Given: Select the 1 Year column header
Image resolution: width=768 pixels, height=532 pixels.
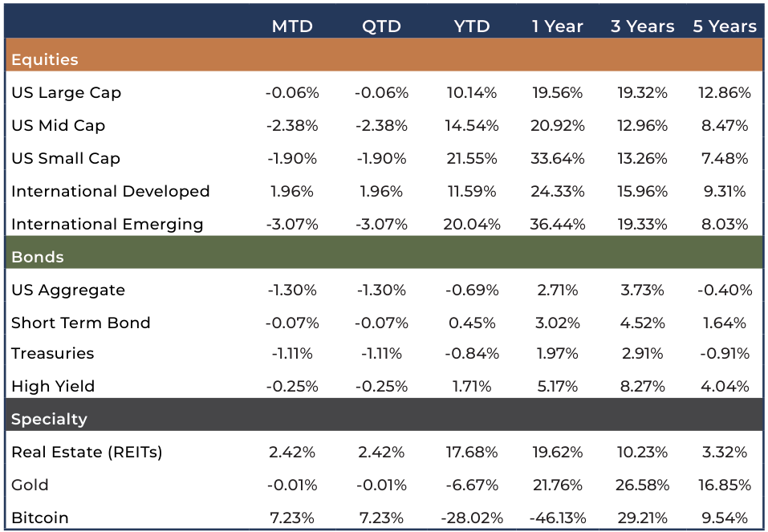Looking at the screenshot, I should point(558,26).
